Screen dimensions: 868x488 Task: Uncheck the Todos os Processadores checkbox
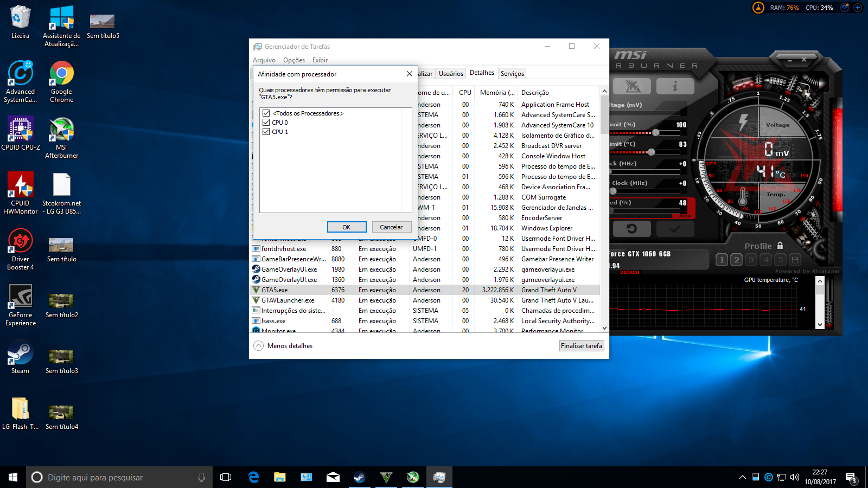[266, 113]
